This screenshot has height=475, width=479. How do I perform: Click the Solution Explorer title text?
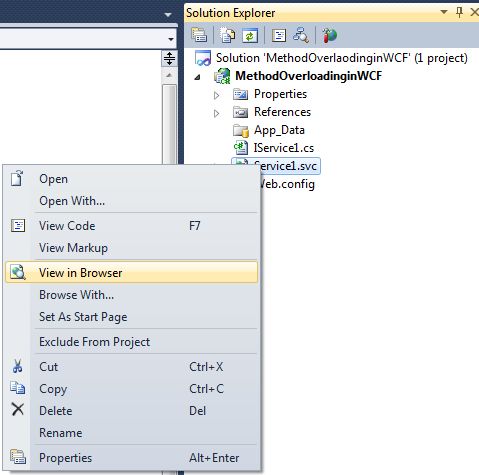pyautogui.click(x=231, y=13)
